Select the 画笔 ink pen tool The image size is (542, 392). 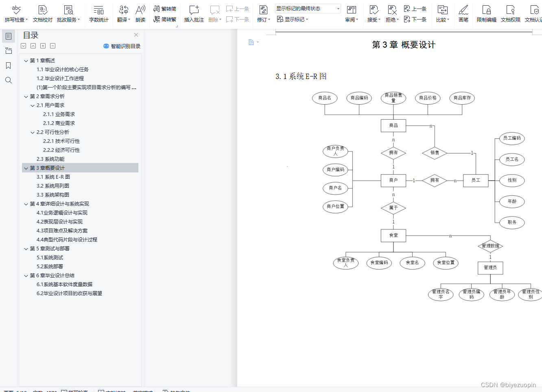463,13
